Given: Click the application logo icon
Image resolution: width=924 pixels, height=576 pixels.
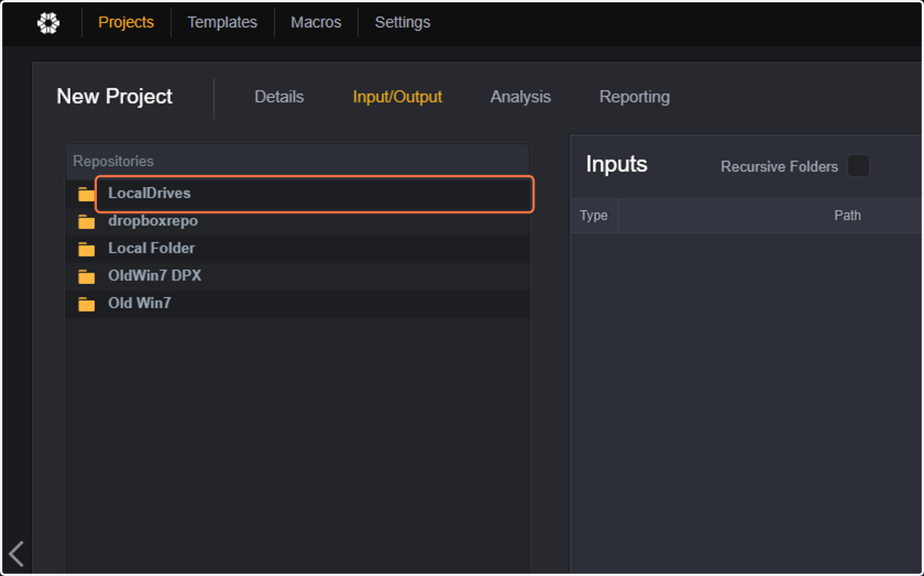Looking at the screenshot, I should coord(48,23).
